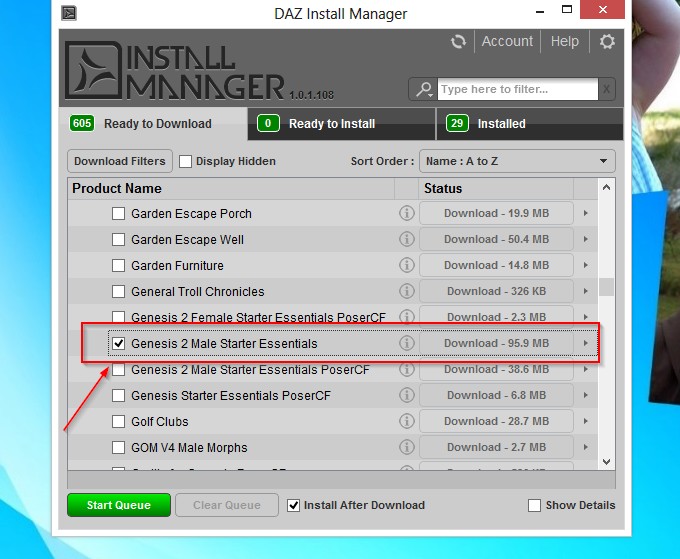This screenshot has height=559, width=680.
Task: Click Clear Queue button
Action: pyautogui.click(x=227, y=505)
